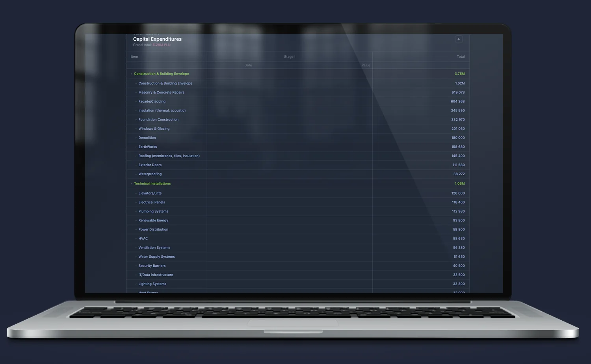
Task: Collapse the Capital Expenditures panel with the arrow button
Action: [459, 39]
